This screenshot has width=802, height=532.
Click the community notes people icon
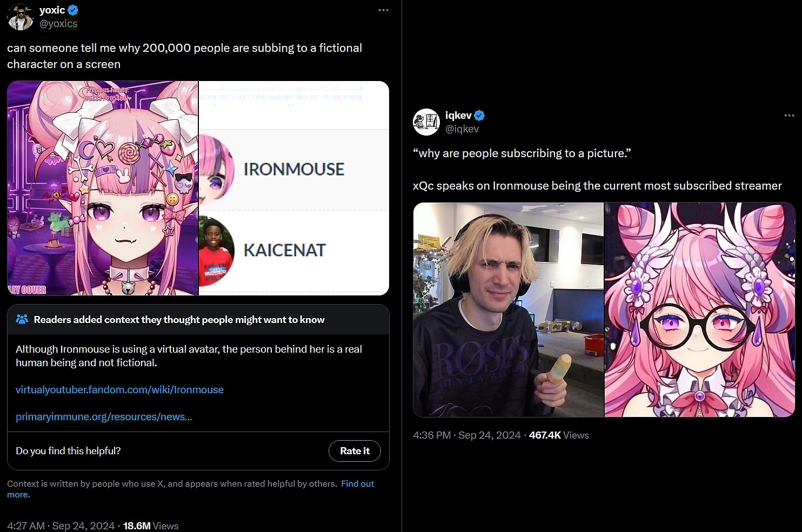[x=22, y=319]
